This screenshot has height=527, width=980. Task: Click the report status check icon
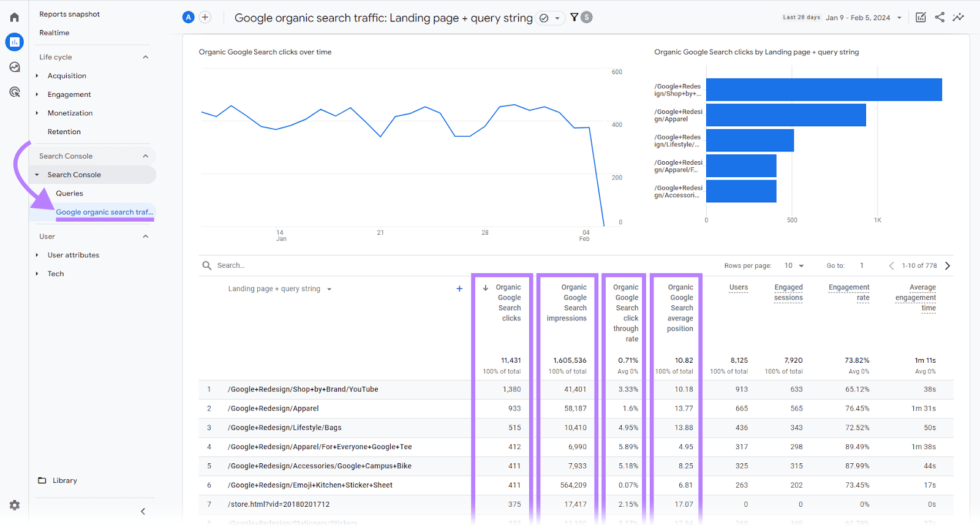coord(543,18)
